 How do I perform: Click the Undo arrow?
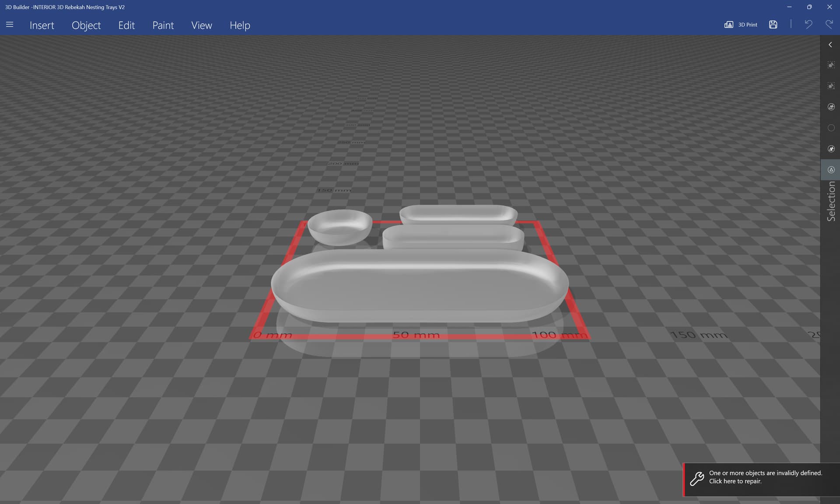pyautogui.click(x=808, y=24)
